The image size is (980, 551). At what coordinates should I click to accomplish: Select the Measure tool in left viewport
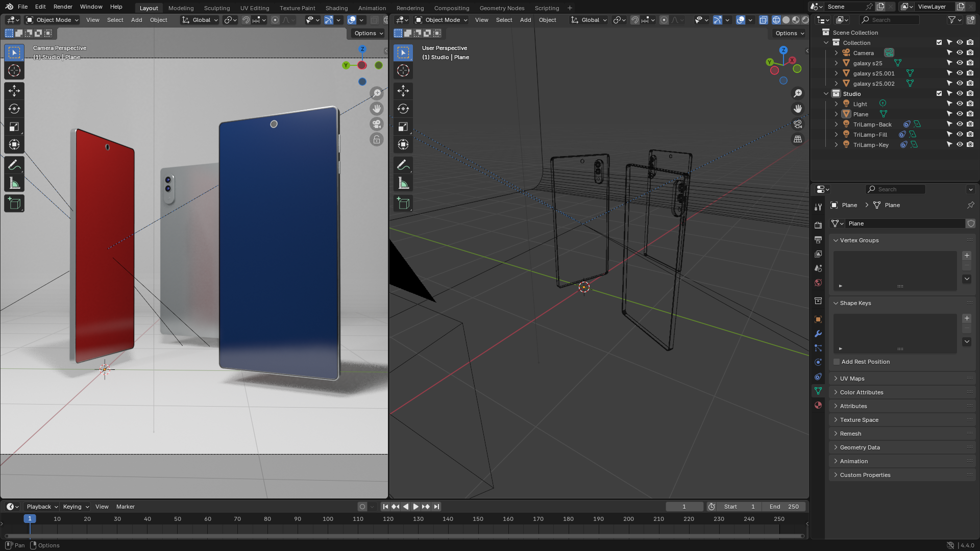coord(14,184)
